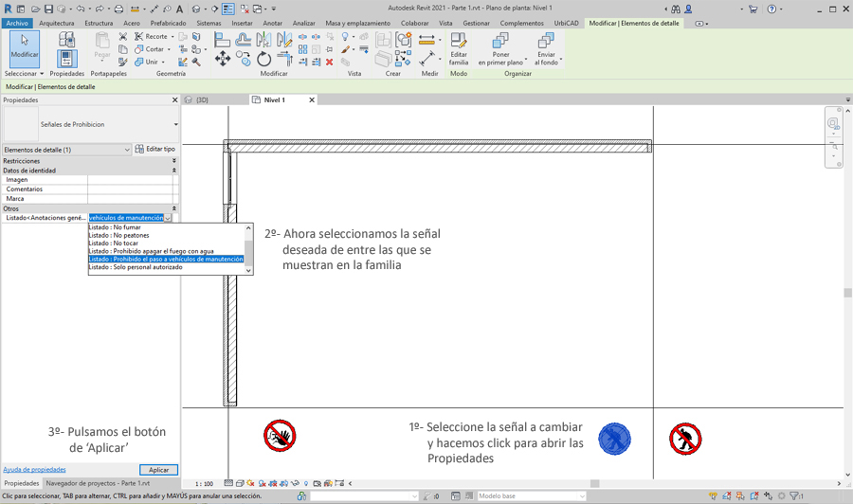Screen dimensions: 853x504
Task: Choose 'Listado : No fumar' option
Action: pos(115,227)
